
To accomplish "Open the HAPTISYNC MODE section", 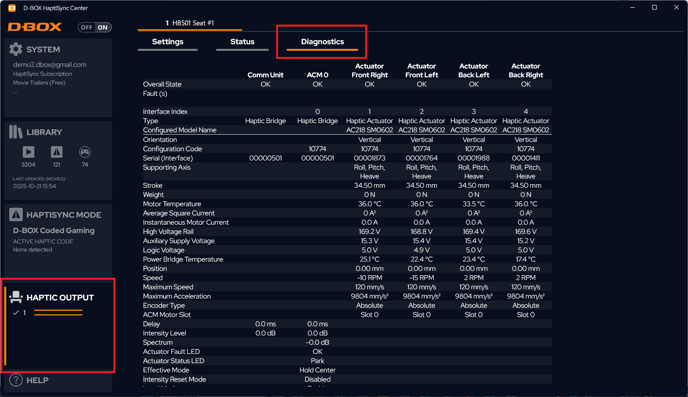I will coord(64,215).
